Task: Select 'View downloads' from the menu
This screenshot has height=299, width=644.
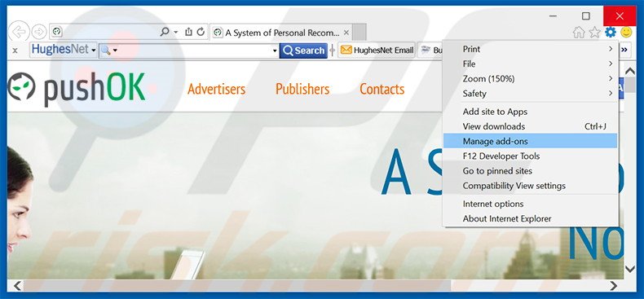Action: click(530, 126)
